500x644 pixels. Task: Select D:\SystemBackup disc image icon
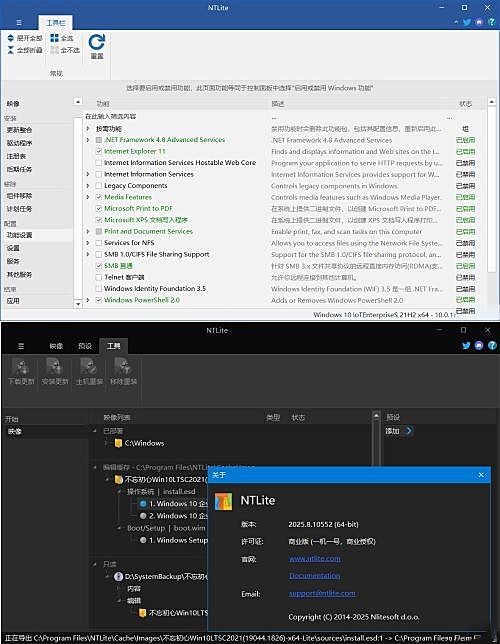point(118,577)
